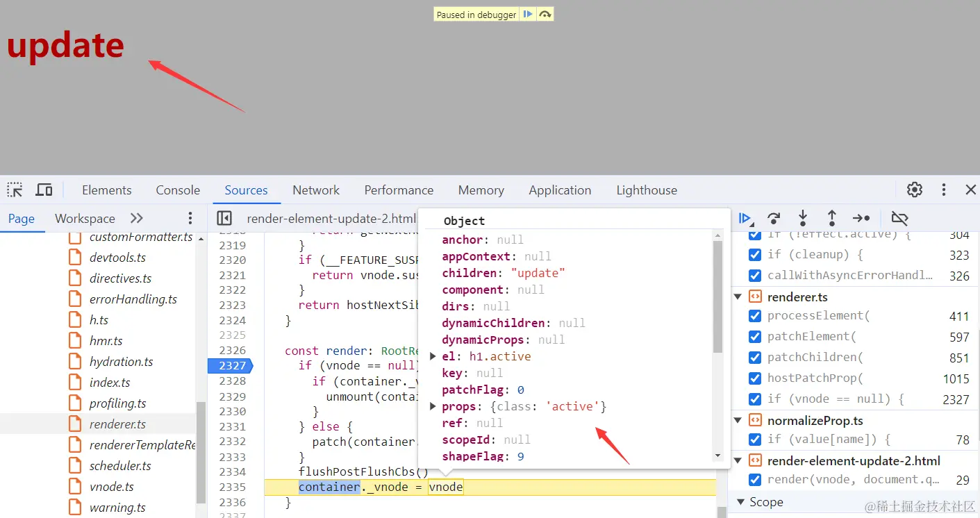Open the Memory tab
This screenshot has width=980, height=518.
tap(481, 190)
